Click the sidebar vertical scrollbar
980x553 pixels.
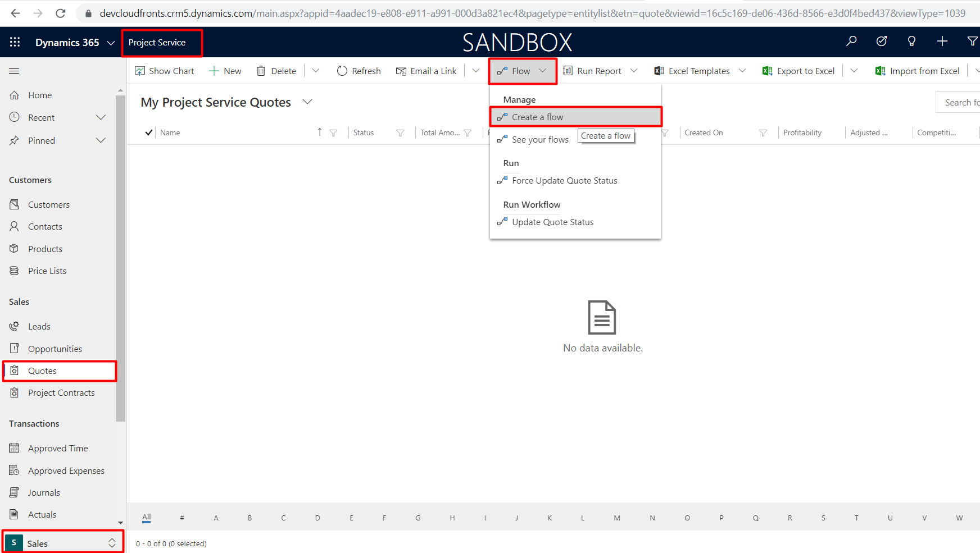point(120,258)
